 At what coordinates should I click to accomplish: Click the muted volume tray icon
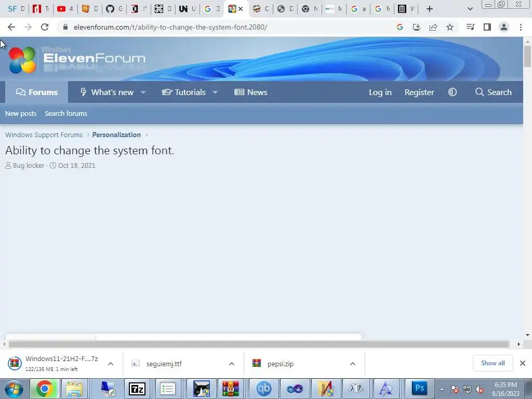(480, 389)
